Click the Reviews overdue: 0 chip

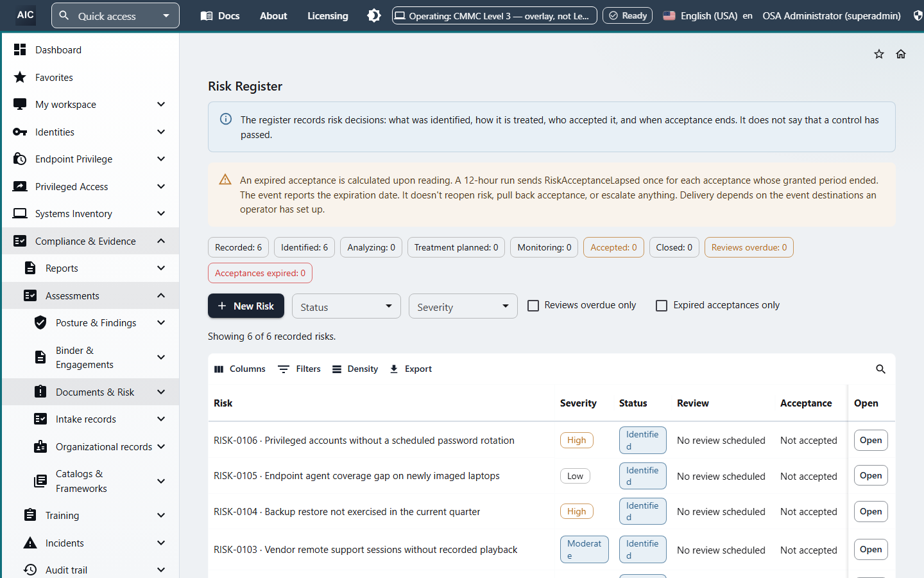pos(749,247)
